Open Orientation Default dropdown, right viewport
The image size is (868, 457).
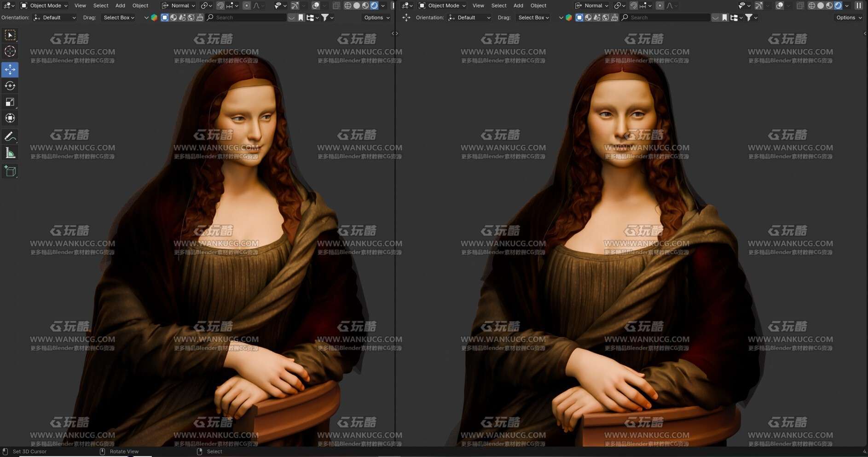(x=469, y=18)
